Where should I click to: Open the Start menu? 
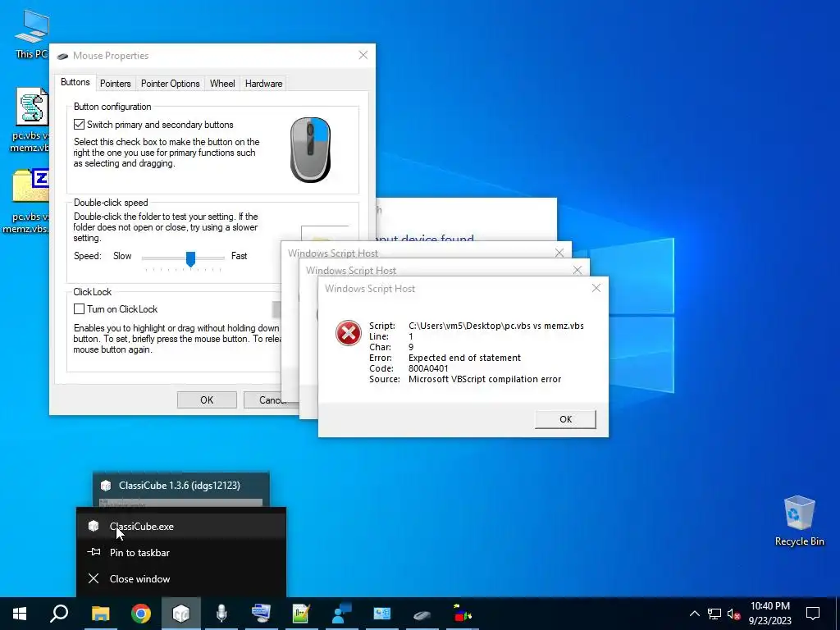pyautogui.click(x=20, y=614)
